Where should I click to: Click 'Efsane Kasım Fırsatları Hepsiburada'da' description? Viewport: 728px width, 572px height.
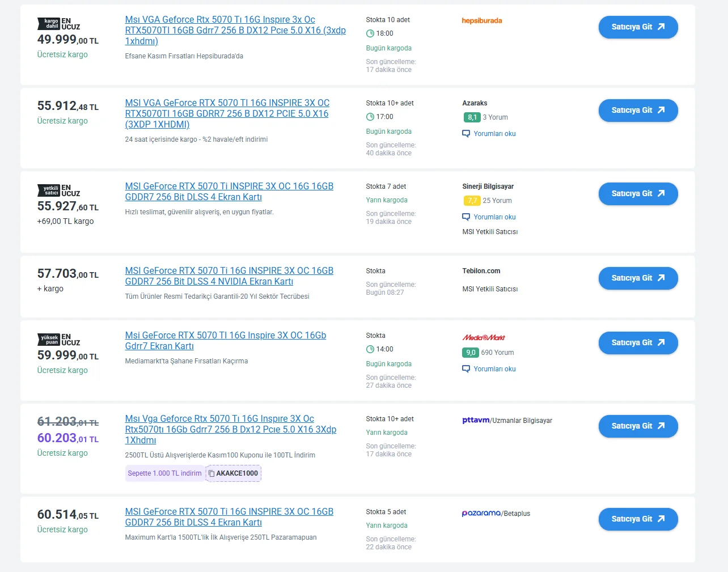184,56
